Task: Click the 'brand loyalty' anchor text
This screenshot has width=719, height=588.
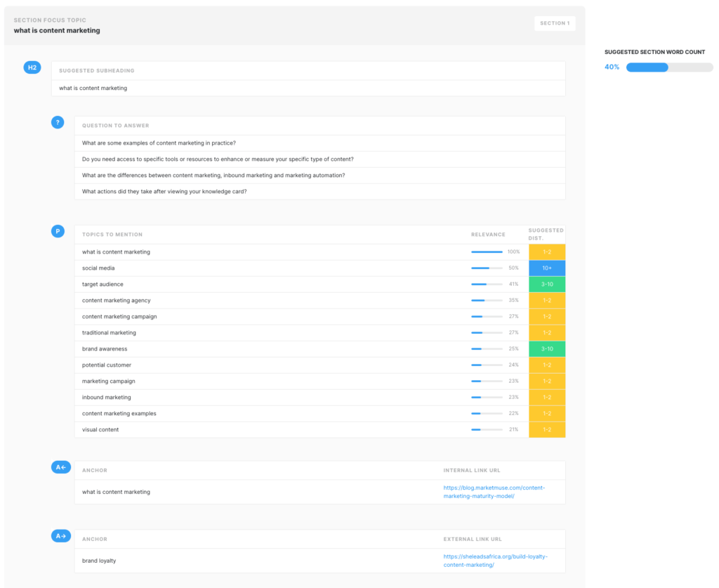Action: (98, 560)
